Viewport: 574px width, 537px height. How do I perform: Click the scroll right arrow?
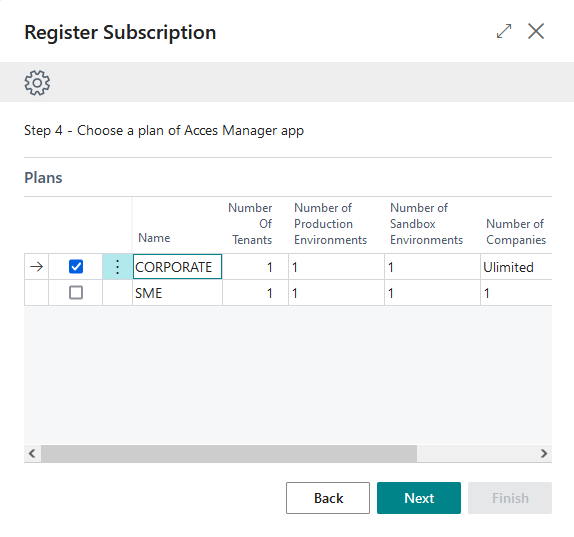tap(544, 454)
